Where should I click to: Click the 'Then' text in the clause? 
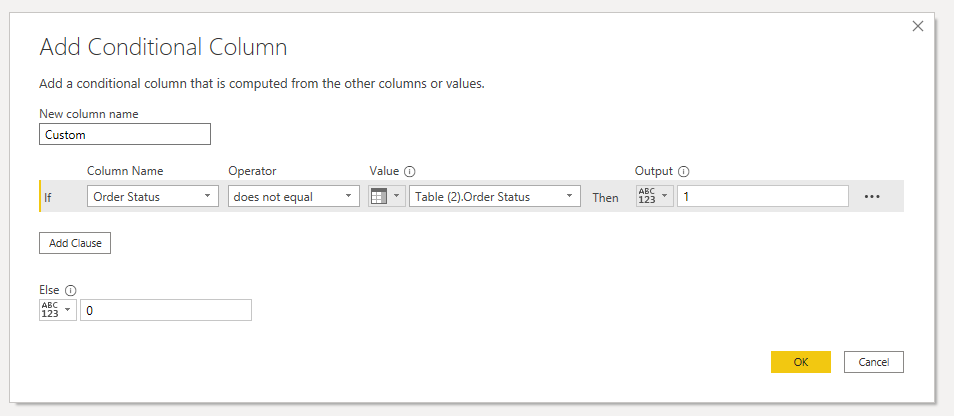coord(605,197)
